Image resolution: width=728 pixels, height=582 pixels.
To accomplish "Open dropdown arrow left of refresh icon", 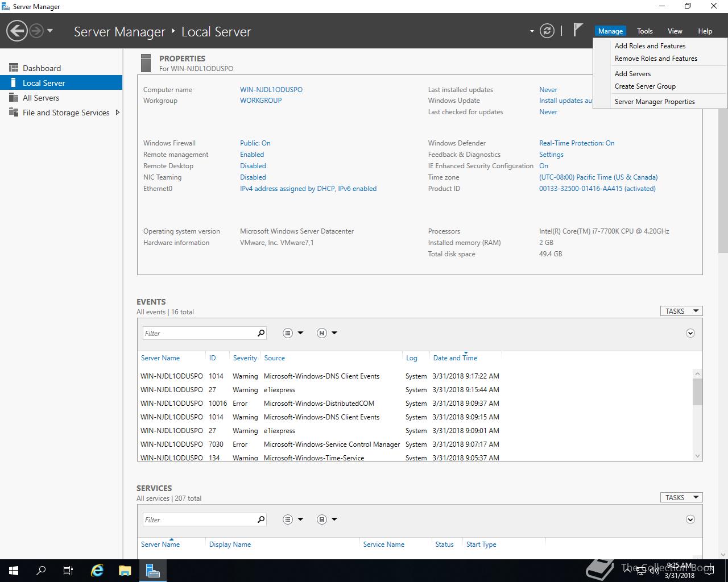I will click(532, 31).
